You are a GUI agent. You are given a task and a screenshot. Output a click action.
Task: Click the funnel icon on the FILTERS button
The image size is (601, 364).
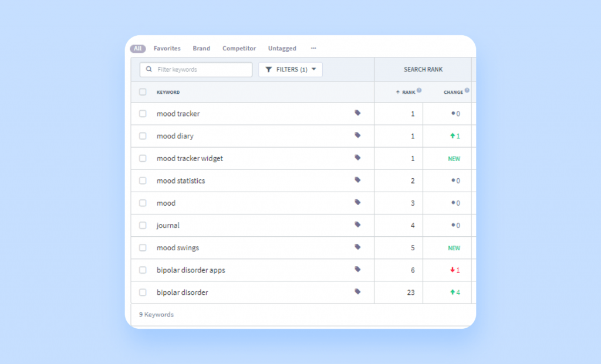(269, 69)
